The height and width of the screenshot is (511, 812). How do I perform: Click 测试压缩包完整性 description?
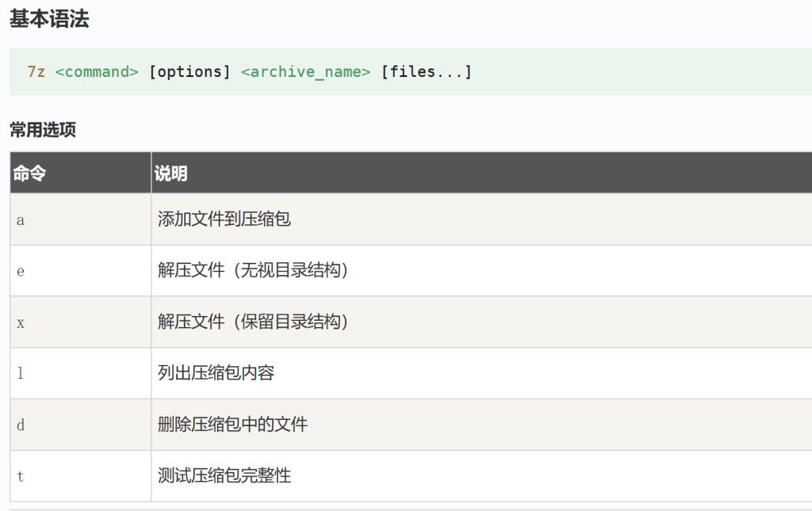[224, 475]
